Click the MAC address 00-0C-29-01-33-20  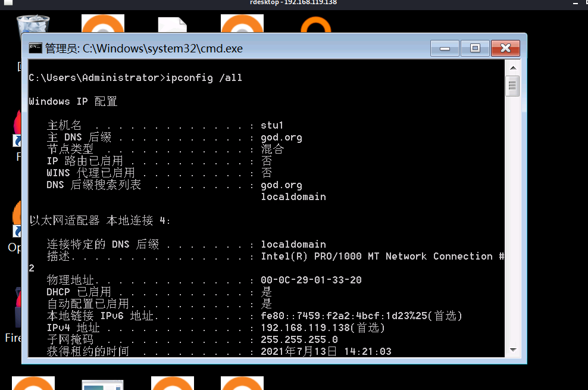(x=311, y=280)
